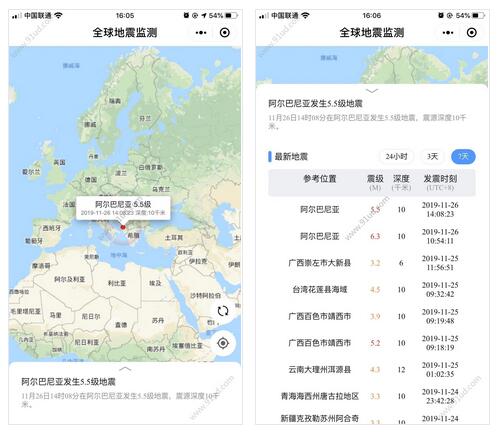Image resolution: width=498 pixels, height=434 pixels.
Task: Expand bottom panel with upward chevron
Action: click(125, 368)
